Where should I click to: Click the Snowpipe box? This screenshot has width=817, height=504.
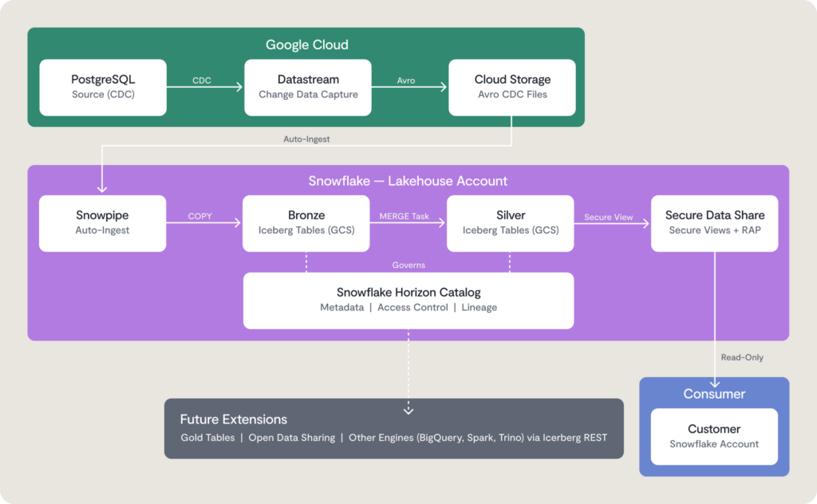tap(103, 223)
